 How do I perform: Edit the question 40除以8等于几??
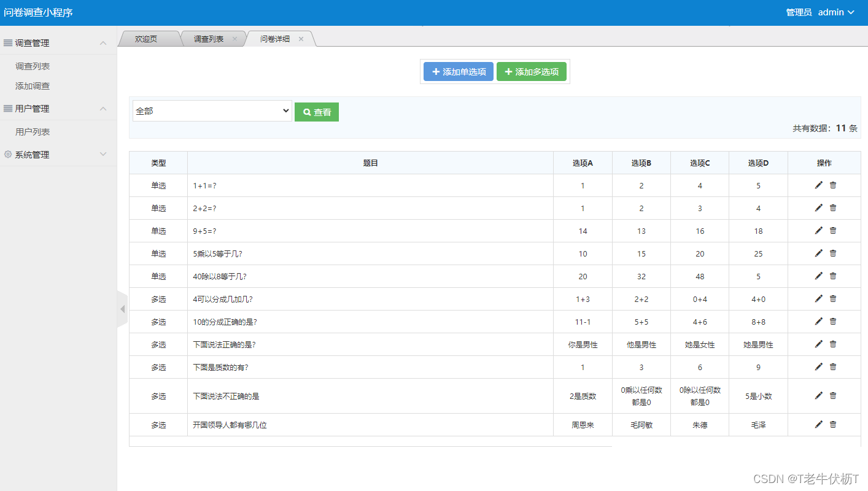click(x=818, y=276)
